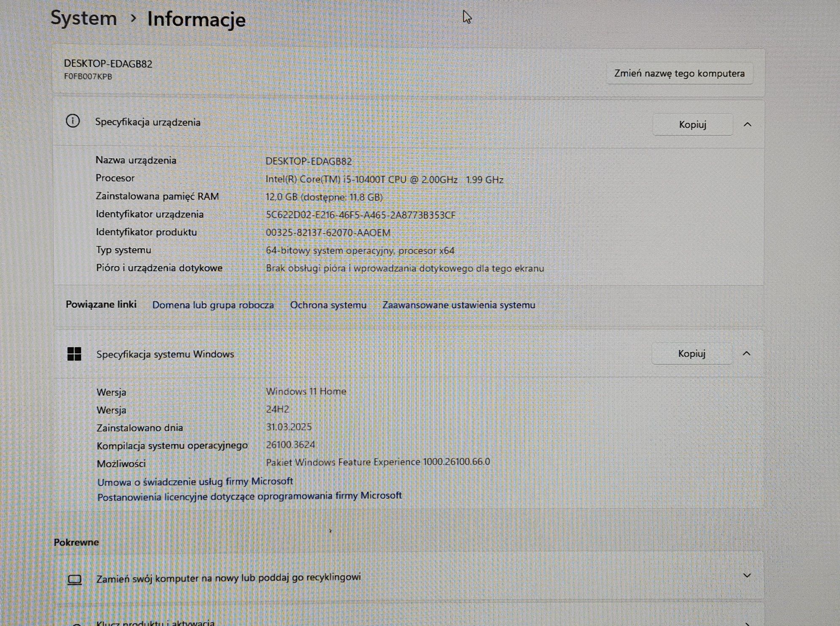
Task: Click the Zainstalowano dnia label
Action: click(140, 428)
